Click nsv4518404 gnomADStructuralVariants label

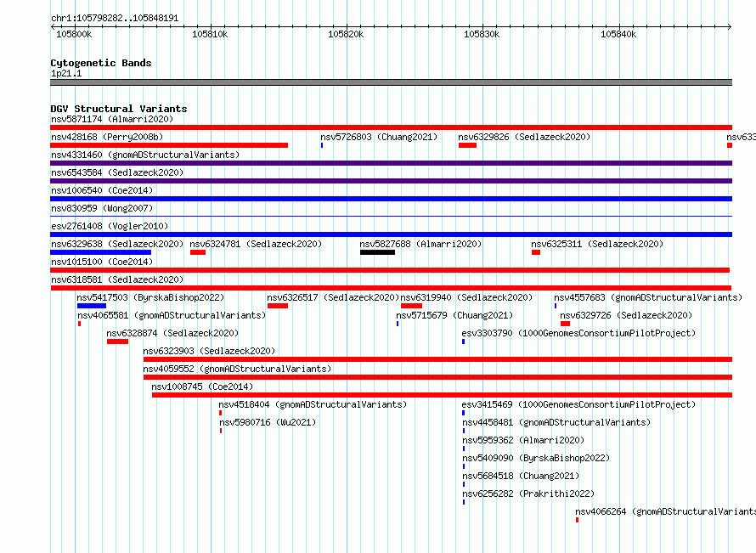313,404
